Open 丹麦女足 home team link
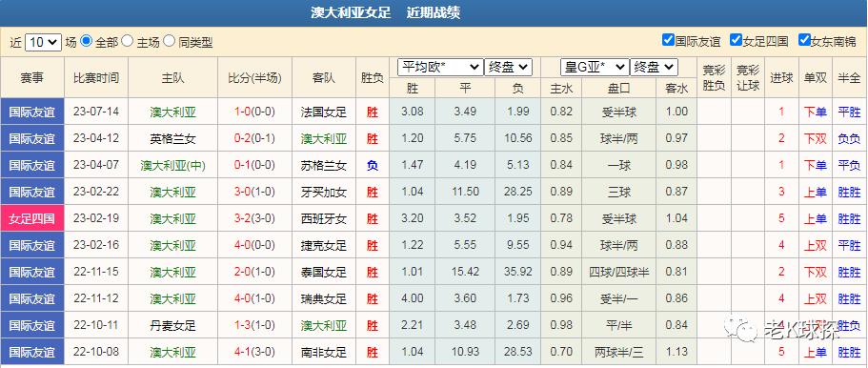The image size is (868, 368). [x=172, y=325]
